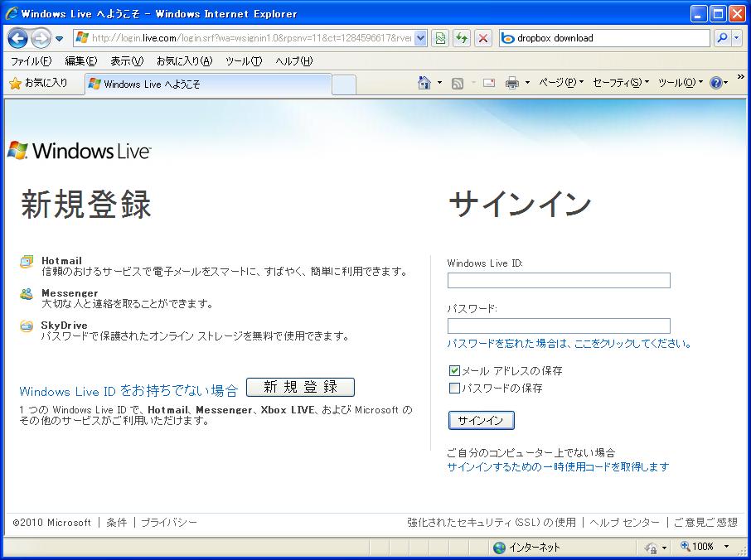This screenshot has height=560, width=751.
Task: Open the recent pages dropdown arrow
Action: tap(60, 39)
